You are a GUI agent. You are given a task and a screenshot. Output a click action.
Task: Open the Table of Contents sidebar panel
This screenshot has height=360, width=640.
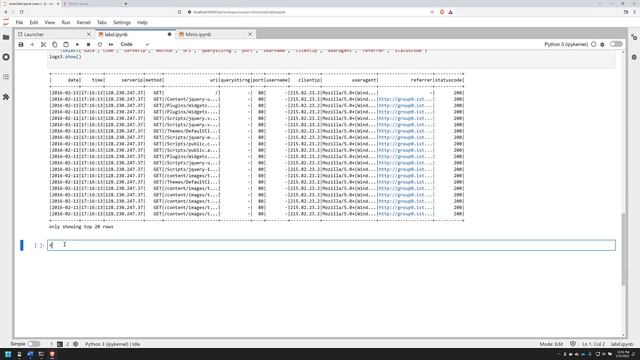[x=6, y=77]
